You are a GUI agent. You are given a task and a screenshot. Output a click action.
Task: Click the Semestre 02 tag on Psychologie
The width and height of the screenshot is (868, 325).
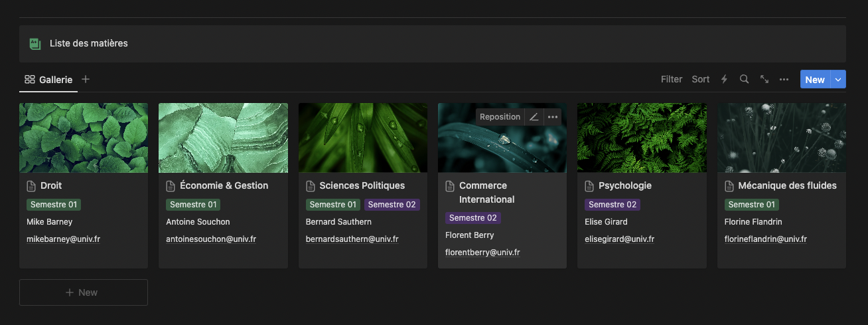[x=612, y=205]
